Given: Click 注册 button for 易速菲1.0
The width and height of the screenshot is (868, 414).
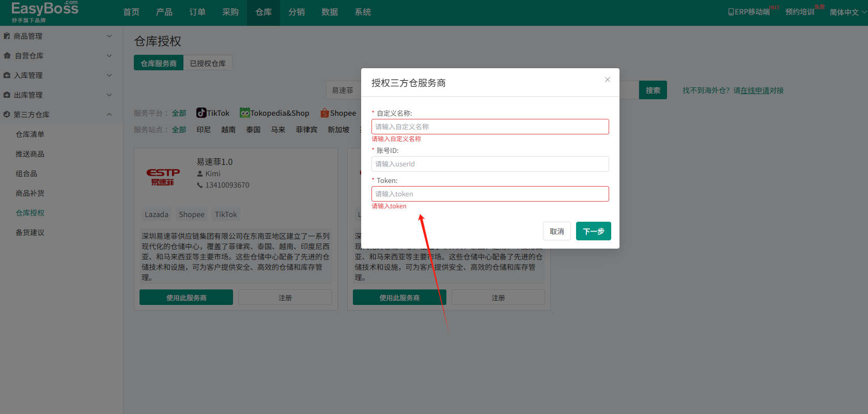Looking at the screenshot, I should pos(285,297).
